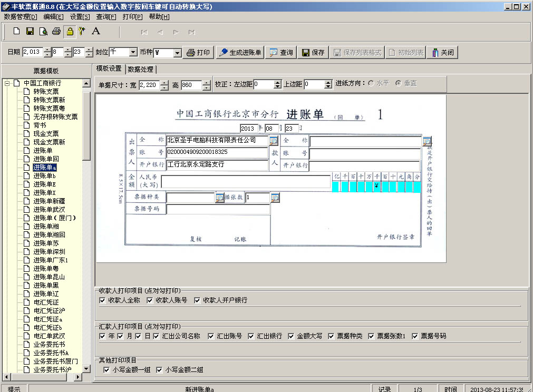Viewport: 533px width, 392px height.
Task: Toggle 收款人账号 checkbox
Action: (x=150, y=300)
